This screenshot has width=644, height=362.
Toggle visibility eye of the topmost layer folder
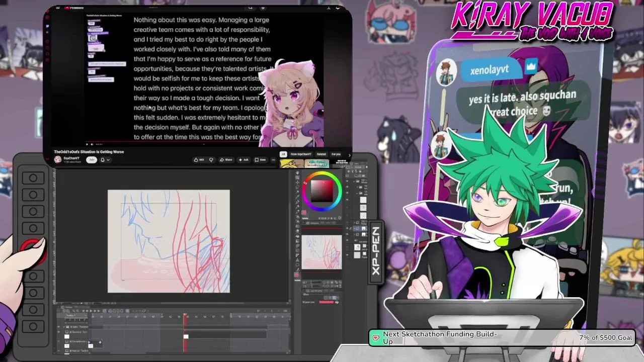pos(347,181)
